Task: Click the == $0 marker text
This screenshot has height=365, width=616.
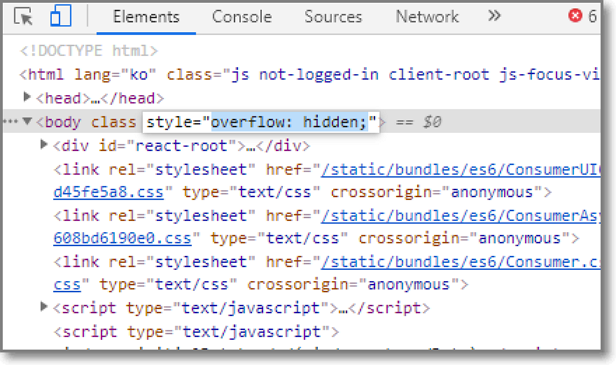Action: tap(418, 122)
